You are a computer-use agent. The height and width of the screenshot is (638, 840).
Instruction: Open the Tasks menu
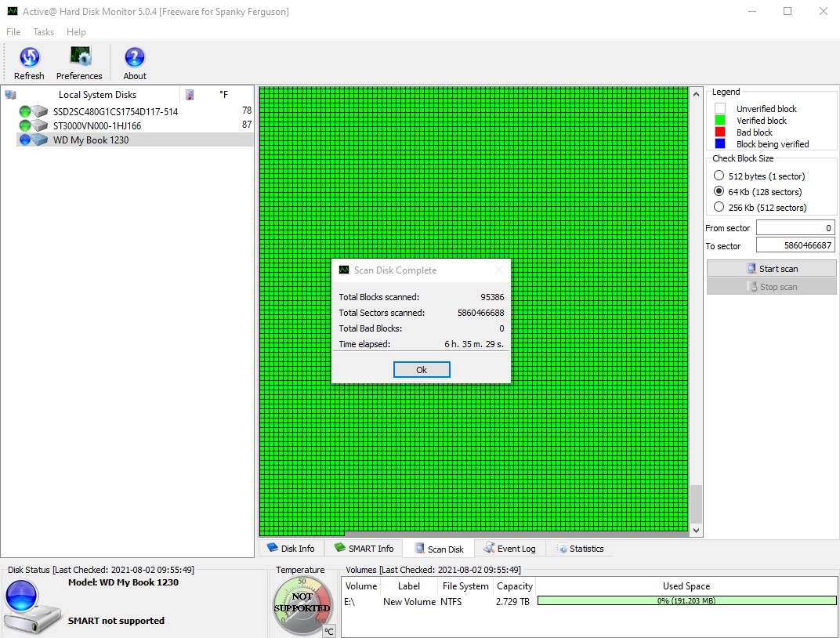[44, 32]
